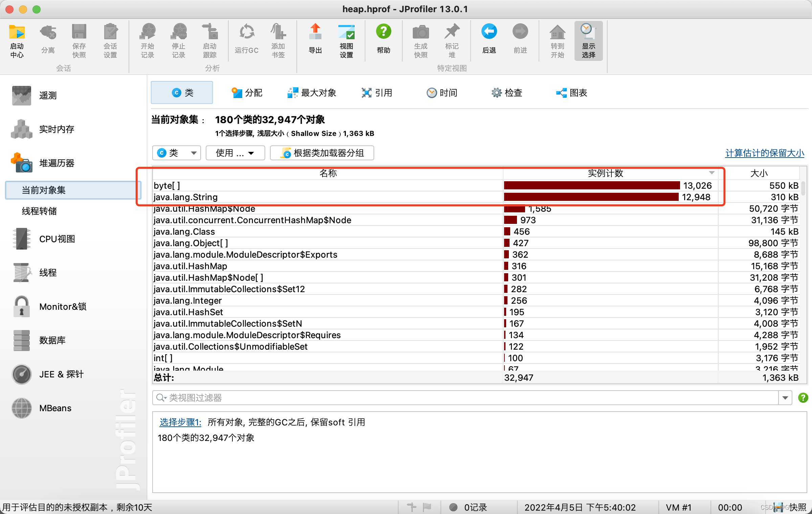This screenshot has width=812, height=514.
Task: Open the MBeans sidebar section
Action: point(55,408)
